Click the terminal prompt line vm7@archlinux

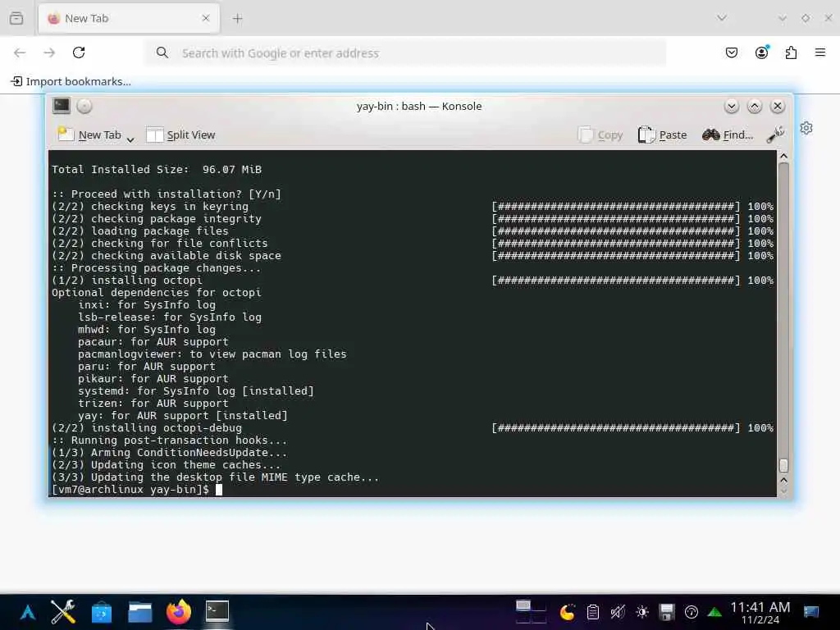click(x=130, y=490)
